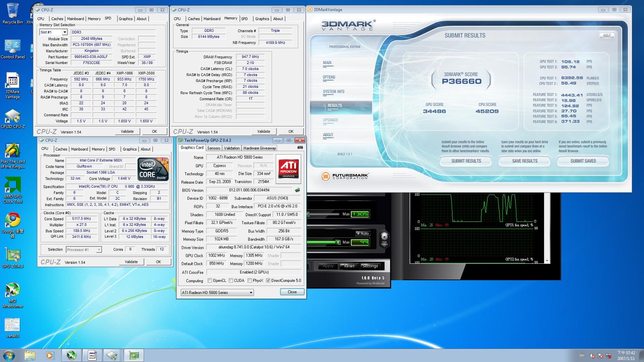Screen dimensions: 644x362
Task: Open SYSTEM INFO in 3DMark Vantage
Action: point(333,92)
